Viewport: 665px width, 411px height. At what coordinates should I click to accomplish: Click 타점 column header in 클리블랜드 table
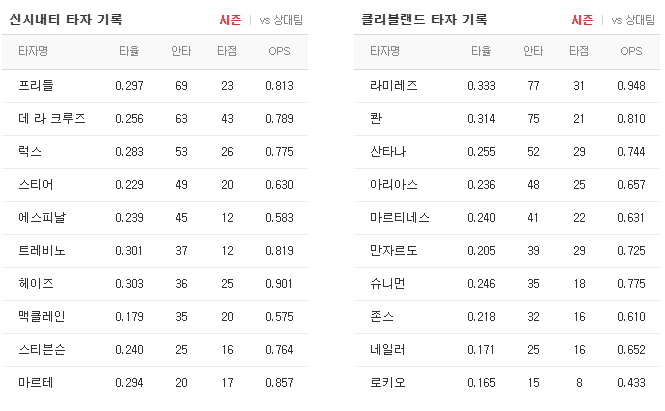(579, 51)
